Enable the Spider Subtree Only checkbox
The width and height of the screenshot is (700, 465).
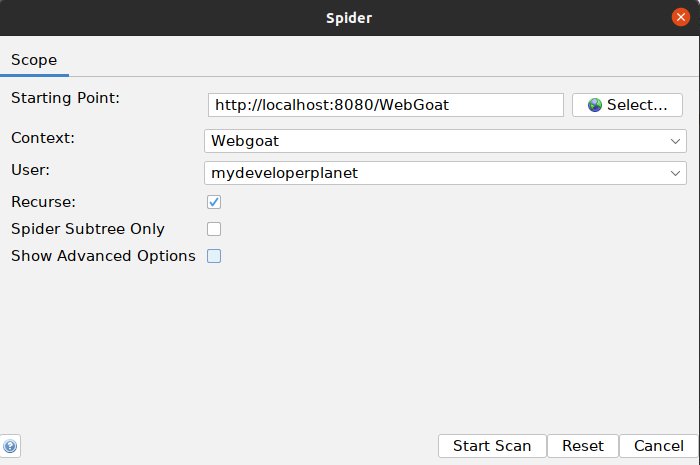(x=214, y=229)
